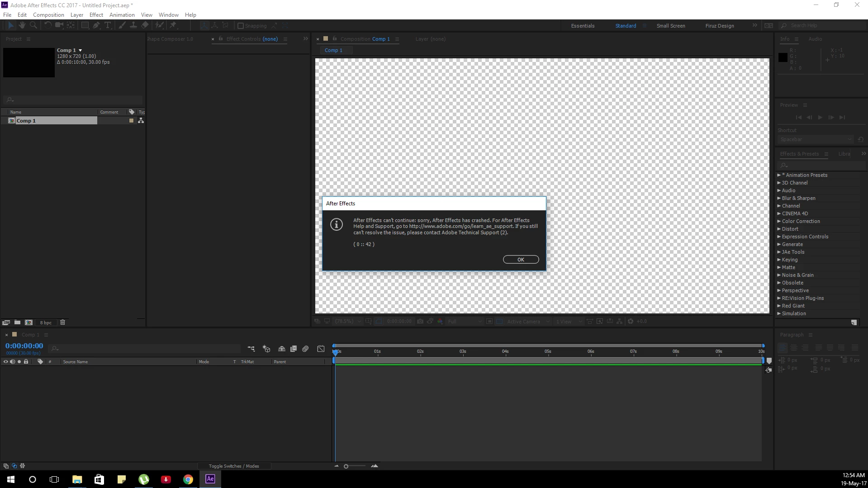Toggle the lock column header in timeline
Viewport: 868px width, 488px height.
(x=26, y=362)
